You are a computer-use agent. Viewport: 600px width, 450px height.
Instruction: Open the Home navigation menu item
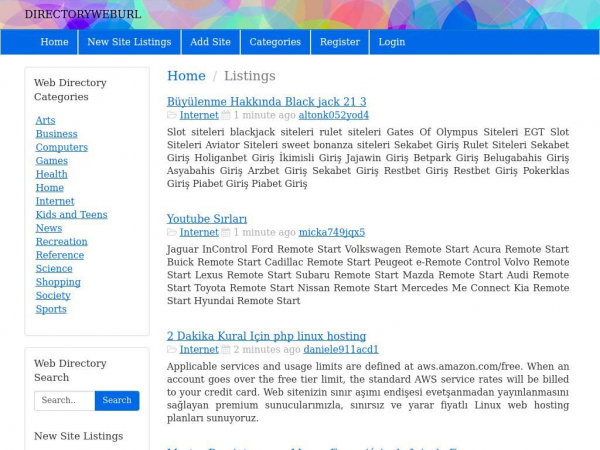pos(54,42)
